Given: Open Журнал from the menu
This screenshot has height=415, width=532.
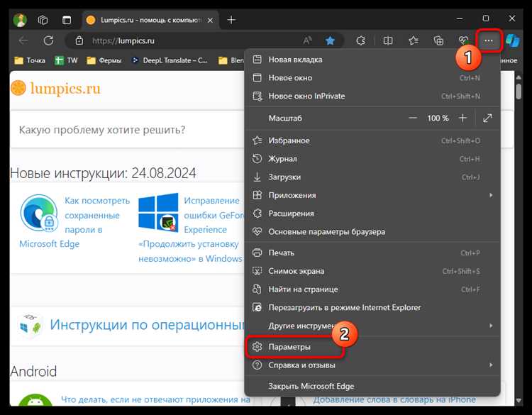Looking at the screenshot, I should 372,159.
